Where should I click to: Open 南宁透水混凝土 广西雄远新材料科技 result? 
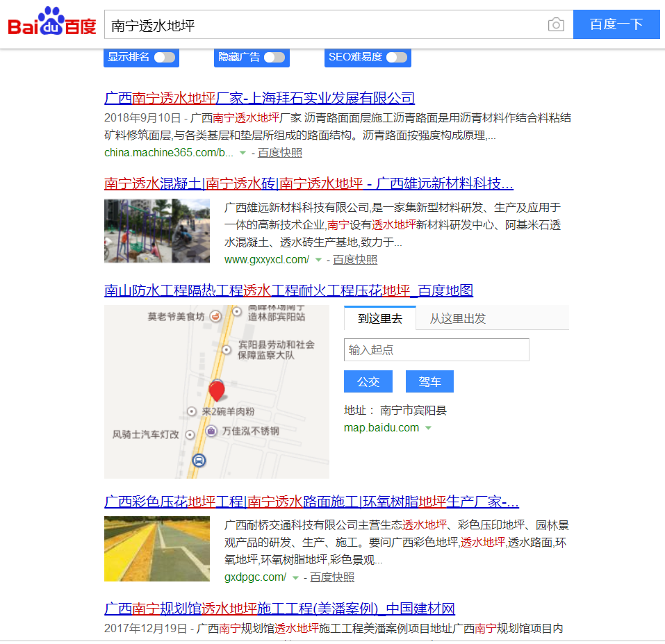pyautogui.click(x=309, y=183)
